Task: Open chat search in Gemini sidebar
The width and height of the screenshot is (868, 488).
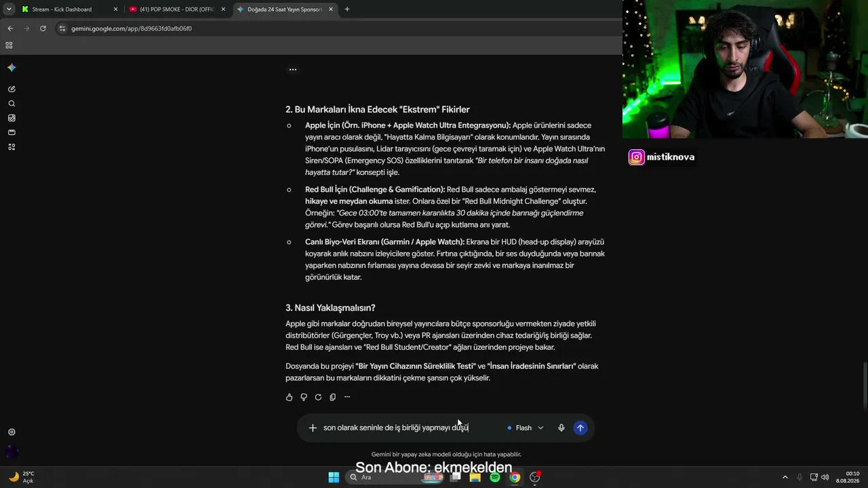Action: pos(12,104)
